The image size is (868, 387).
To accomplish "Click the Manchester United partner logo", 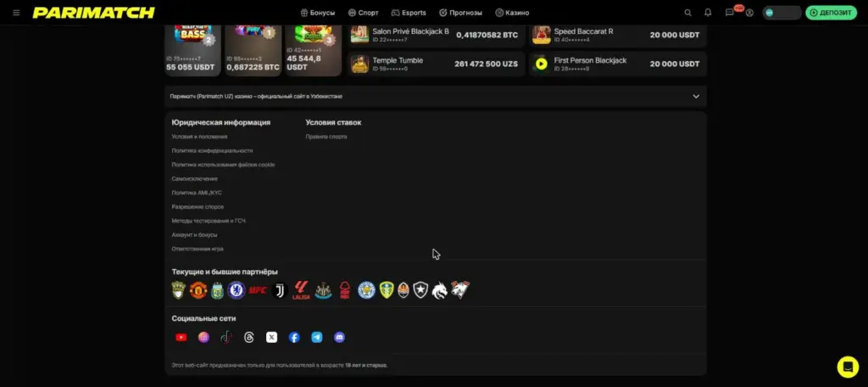I will [x=198, y=290].
